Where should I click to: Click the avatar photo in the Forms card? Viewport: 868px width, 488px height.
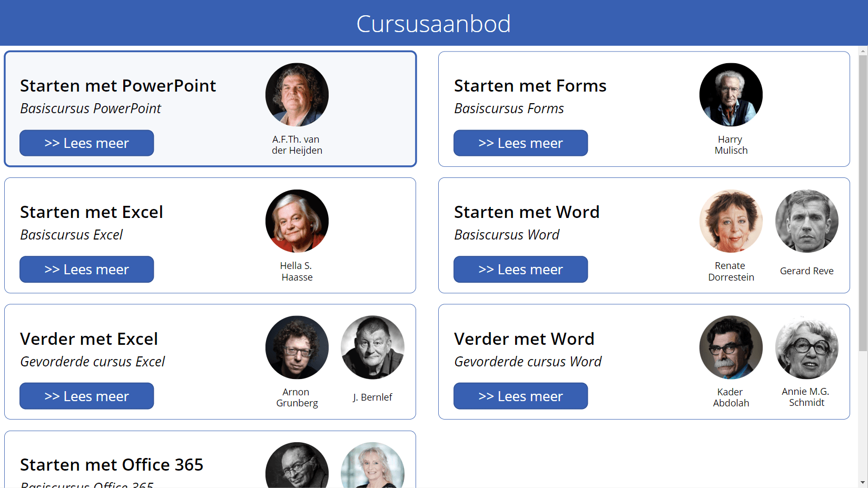731,95
